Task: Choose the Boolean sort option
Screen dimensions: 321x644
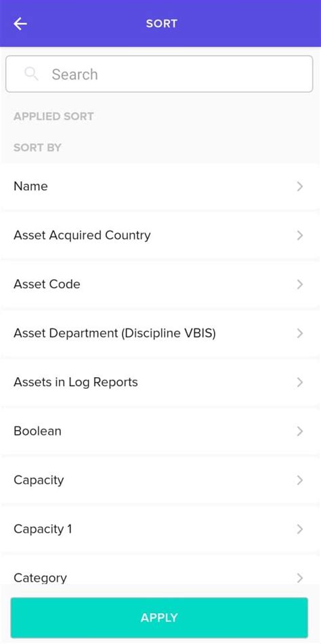Action: tap(37, 431)
